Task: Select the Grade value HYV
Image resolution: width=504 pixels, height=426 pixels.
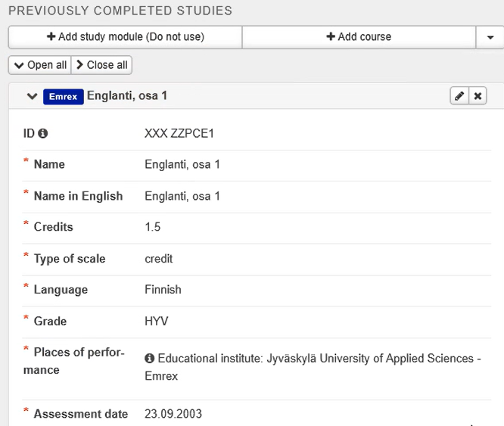Action: [156, 321]
